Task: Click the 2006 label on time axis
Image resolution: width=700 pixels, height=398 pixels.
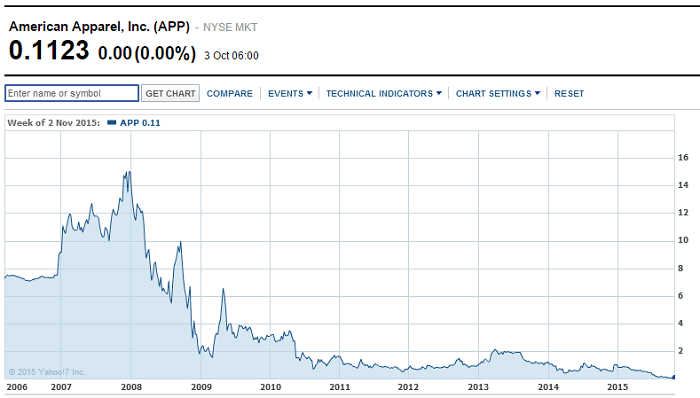Action: (17, 387)
